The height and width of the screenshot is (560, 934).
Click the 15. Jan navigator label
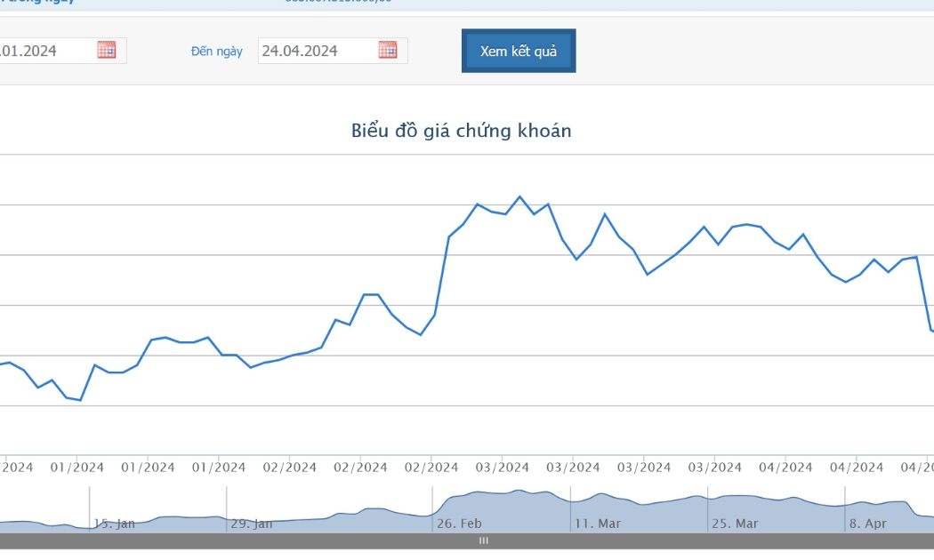(x=114, y=524)
